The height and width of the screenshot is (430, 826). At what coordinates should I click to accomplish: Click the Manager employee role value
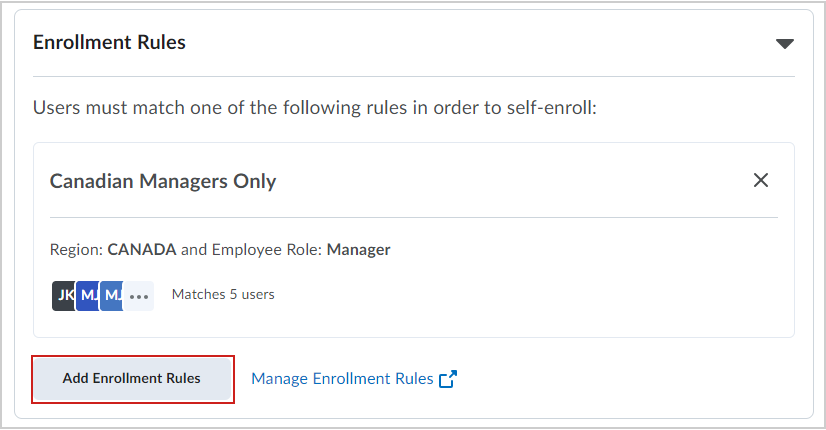(x=358, y=250)
